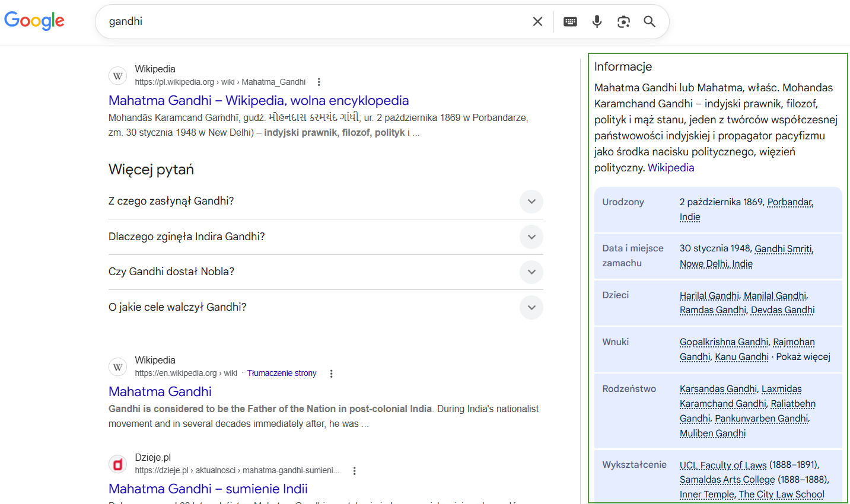Expand the question 'O jakie cele walczył Gandhi?'

326,307
